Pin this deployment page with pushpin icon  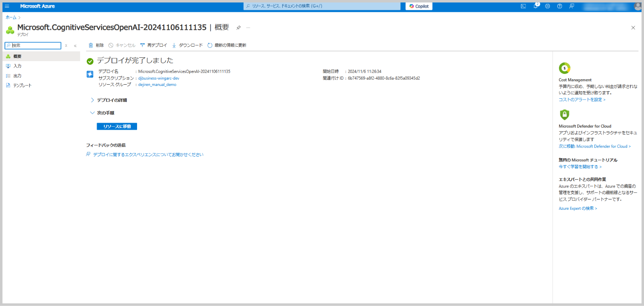[238, 28]
